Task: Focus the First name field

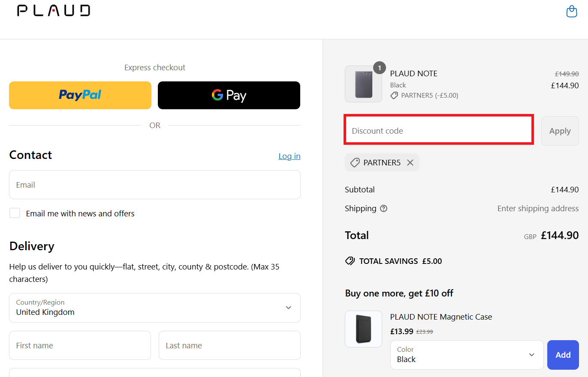Action: click(80, 345)
